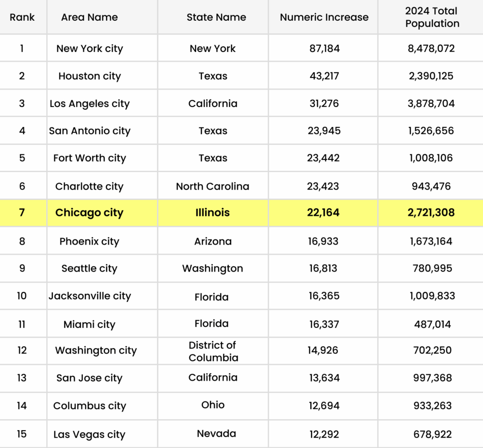This screenshot has width=483, height=448.
Task: Select the Las Vegas city cell
Action: click(90, 435)
